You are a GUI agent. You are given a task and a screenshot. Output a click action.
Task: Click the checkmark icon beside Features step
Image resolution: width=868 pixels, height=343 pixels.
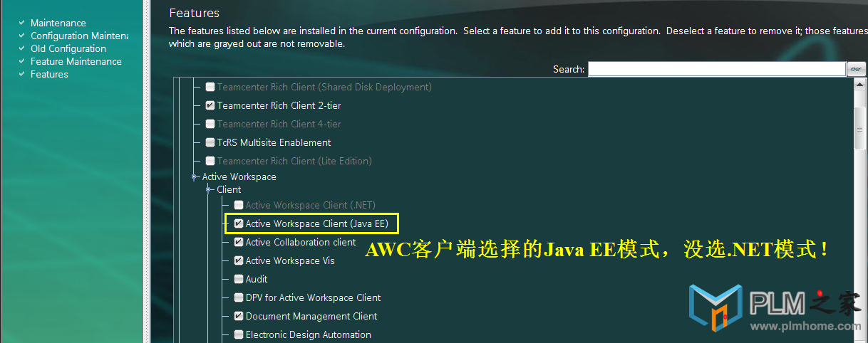(x=23, y=74)
